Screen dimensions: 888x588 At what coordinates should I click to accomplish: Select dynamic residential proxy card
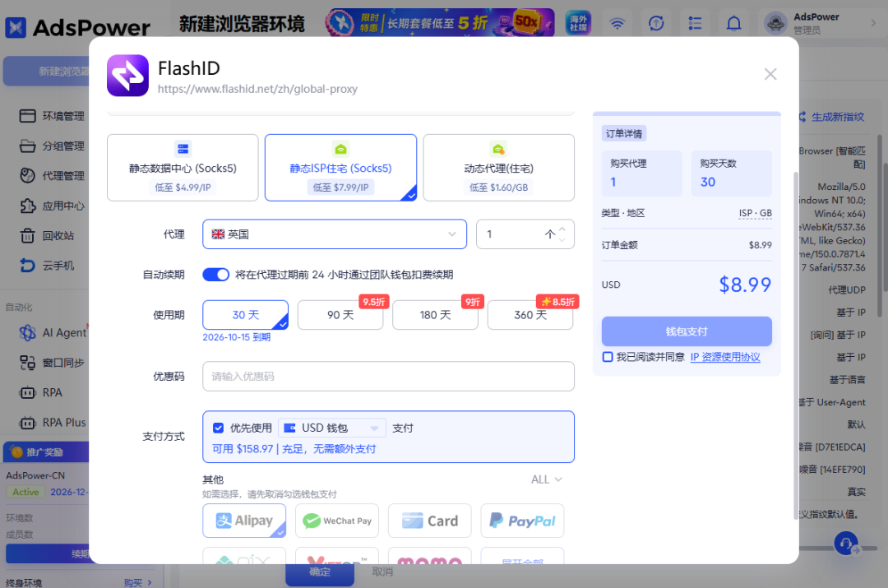click(x=498, y=168)
